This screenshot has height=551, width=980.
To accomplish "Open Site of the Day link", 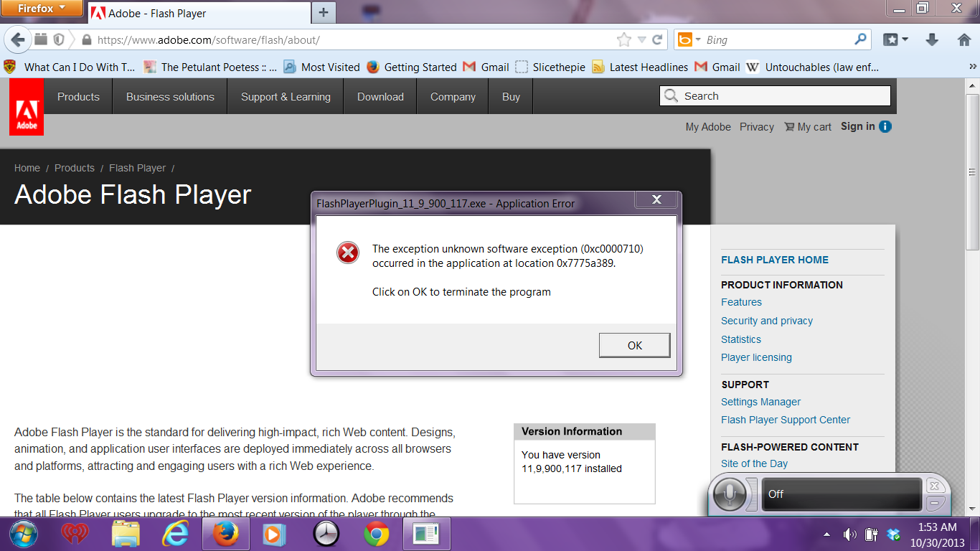I will [x=754, y=463].
